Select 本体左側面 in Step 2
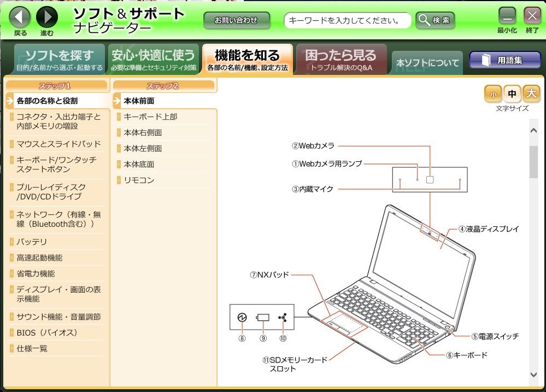This screenshot has height=392, width=546. [165, 149]
